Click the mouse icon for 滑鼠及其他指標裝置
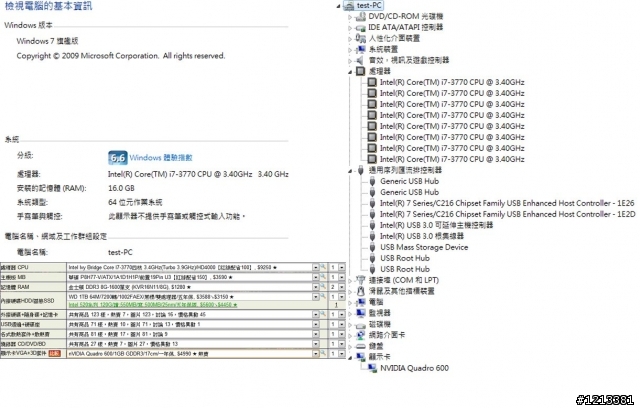The image size is (640, 408). click(360, 291)
